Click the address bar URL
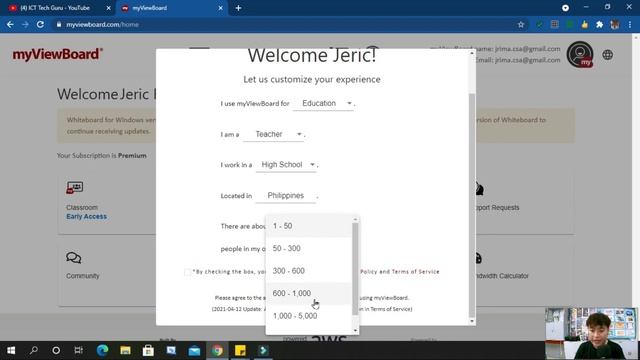 [x=102, y=24]
